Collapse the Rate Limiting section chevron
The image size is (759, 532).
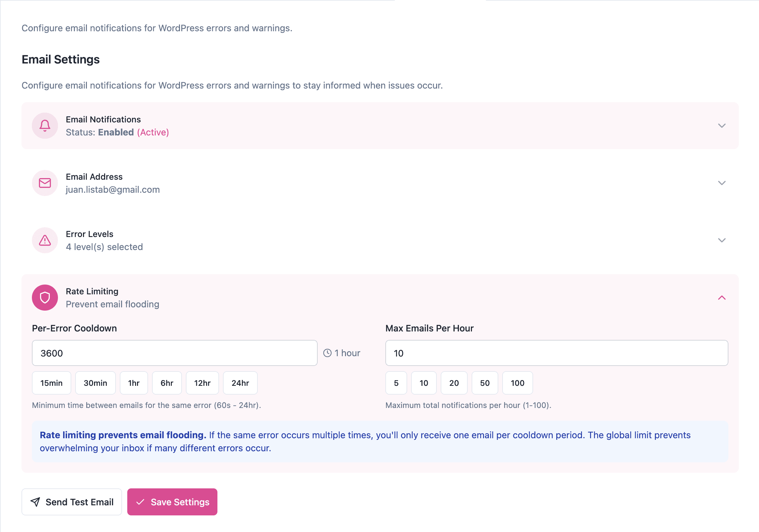point(722,298)
